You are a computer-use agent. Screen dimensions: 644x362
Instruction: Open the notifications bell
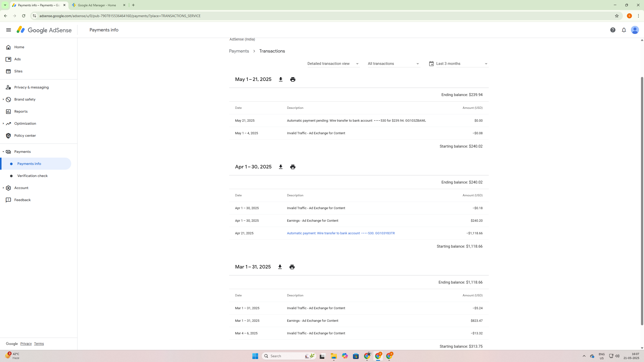click(x=624, y=30)
